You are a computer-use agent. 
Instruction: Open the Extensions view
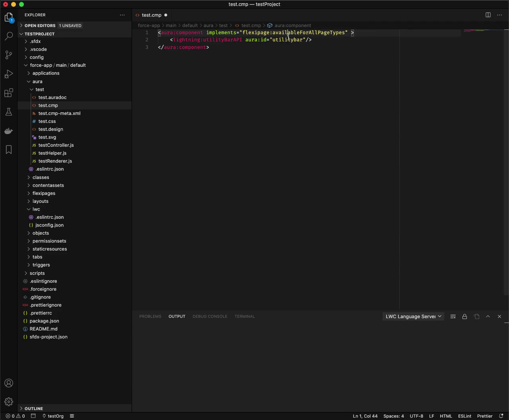9,93
